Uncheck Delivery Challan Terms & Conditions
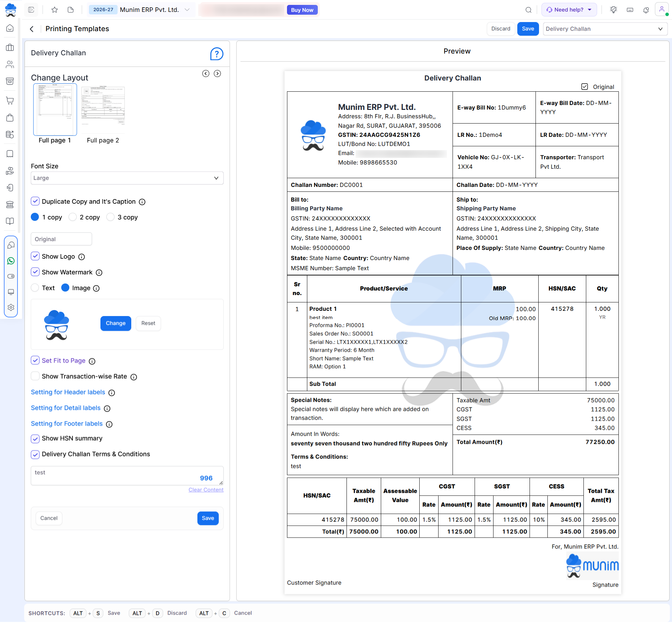This screenshot has width=672, height=623. 35,454
